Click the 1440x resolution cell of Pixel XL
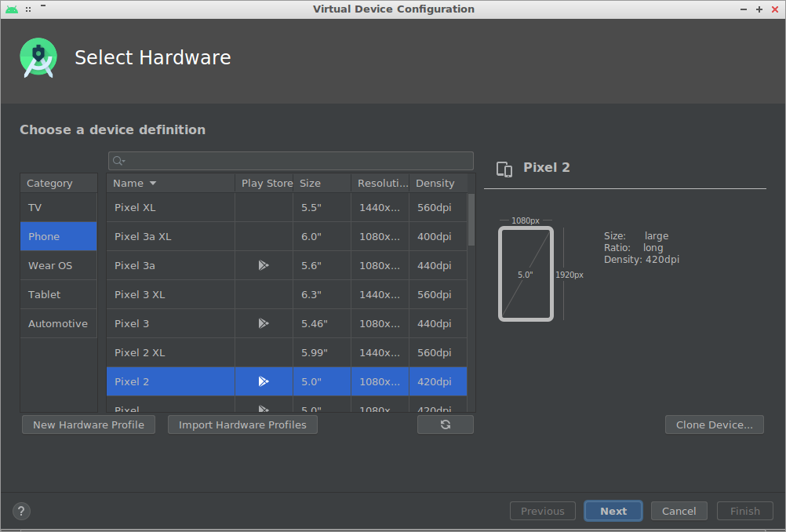 pos(380,208)
